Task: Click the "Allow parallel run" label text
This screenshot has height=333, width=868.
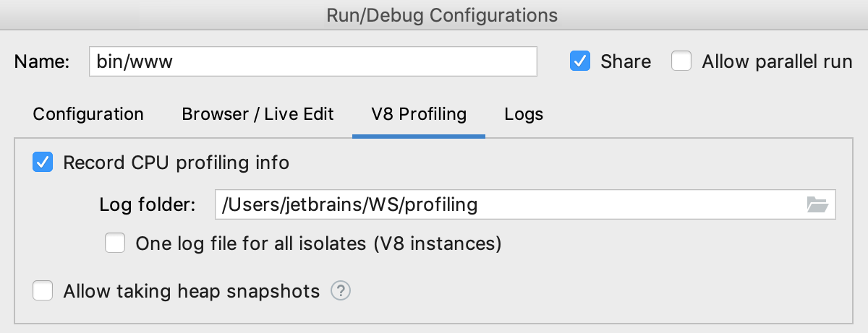Action: [x=777, y=62]
